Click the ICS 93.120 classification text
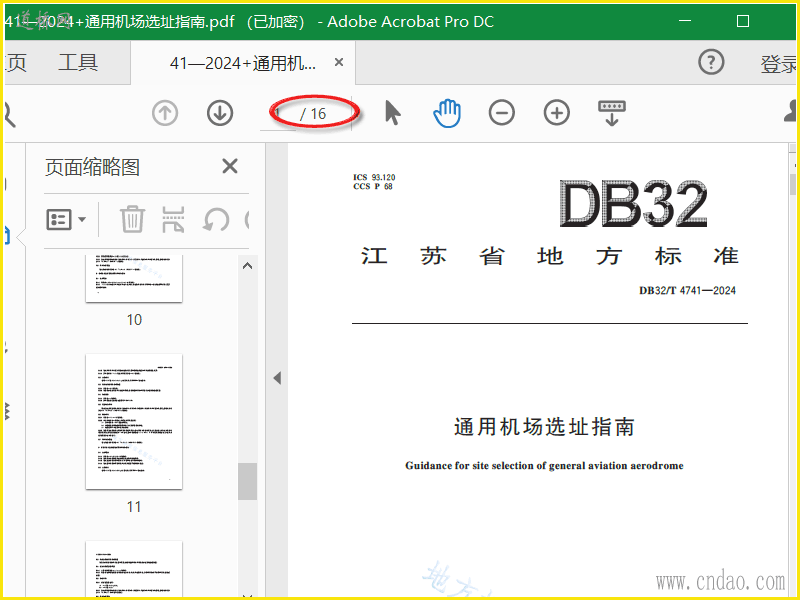 (374, 177)
